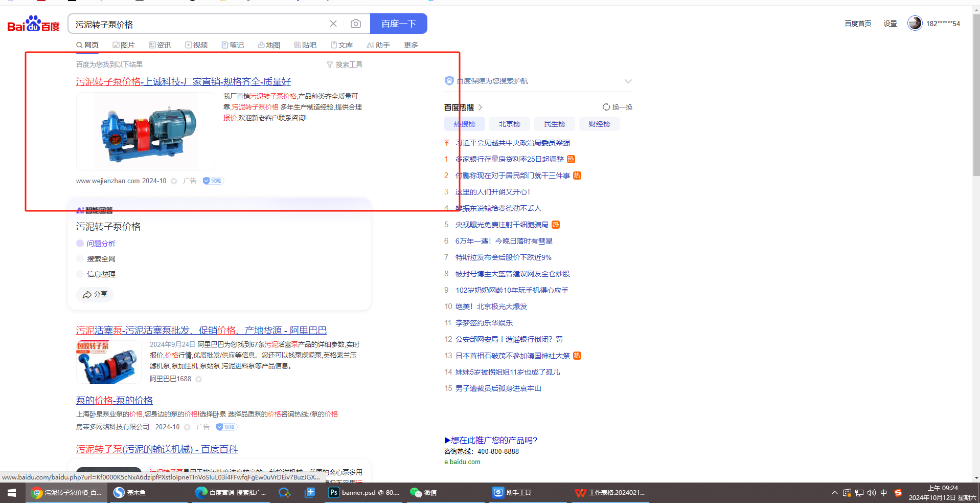980x503 pixels.
Task: Click the Baidu logo
Action: [33, 24]
